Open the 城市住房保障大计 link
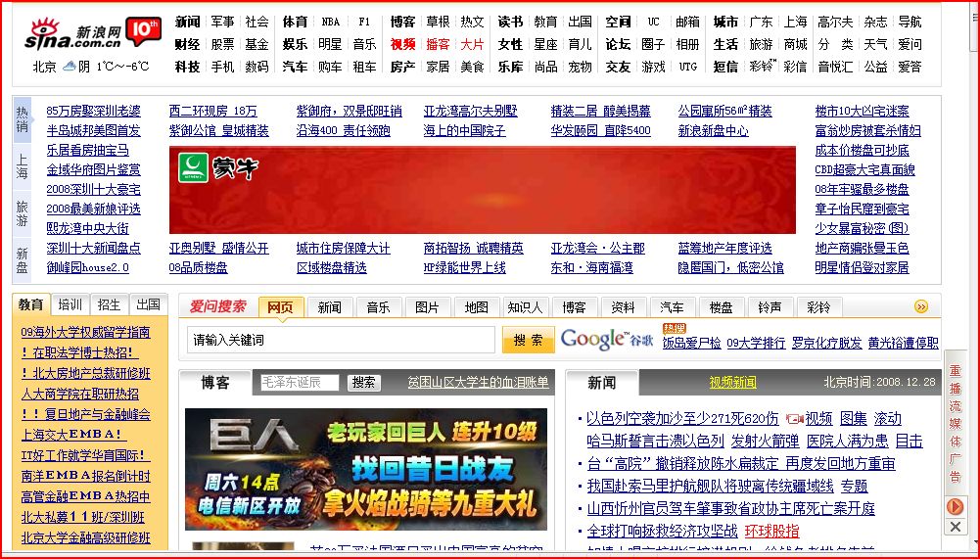Viewport: 980px width, 559px height. coord(343,249)
